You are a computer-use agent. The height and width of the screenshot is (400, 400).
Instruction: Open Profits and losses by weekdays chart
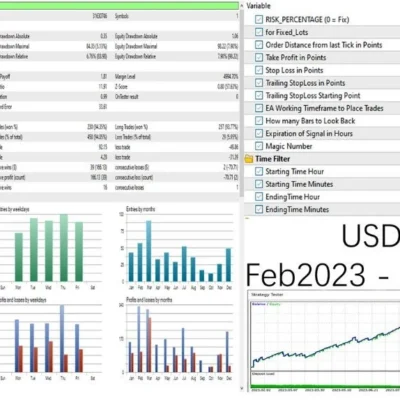coord(50,339)
